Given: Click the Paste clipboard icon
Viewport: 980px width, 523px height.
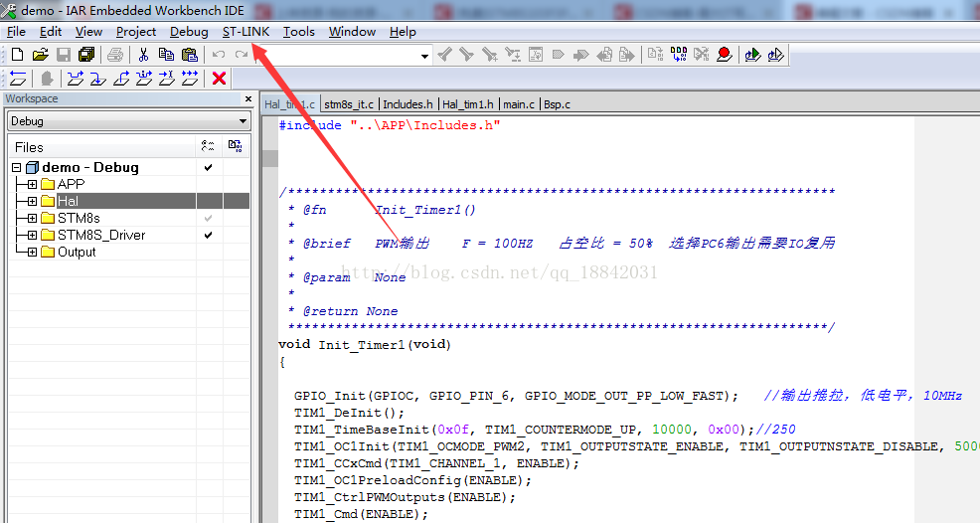Looking at the screenshot, I should pos(190,55).
